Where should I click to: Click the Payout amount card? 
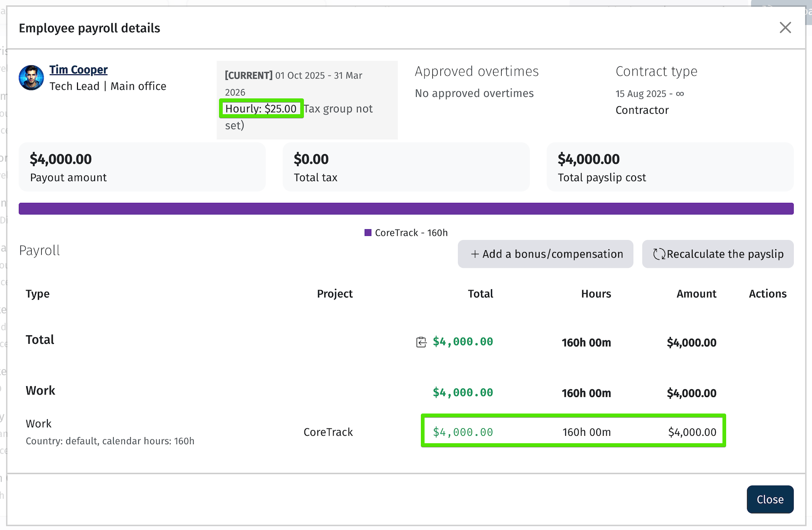[x=142, y=167]
